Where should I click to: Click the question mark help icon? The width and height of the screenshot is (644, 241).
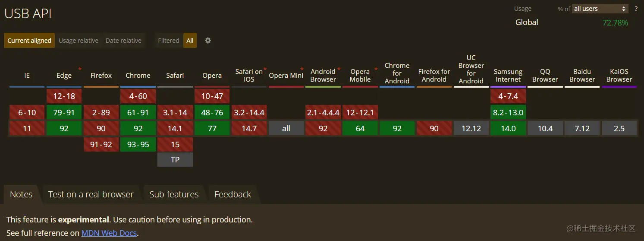[636, 9]
